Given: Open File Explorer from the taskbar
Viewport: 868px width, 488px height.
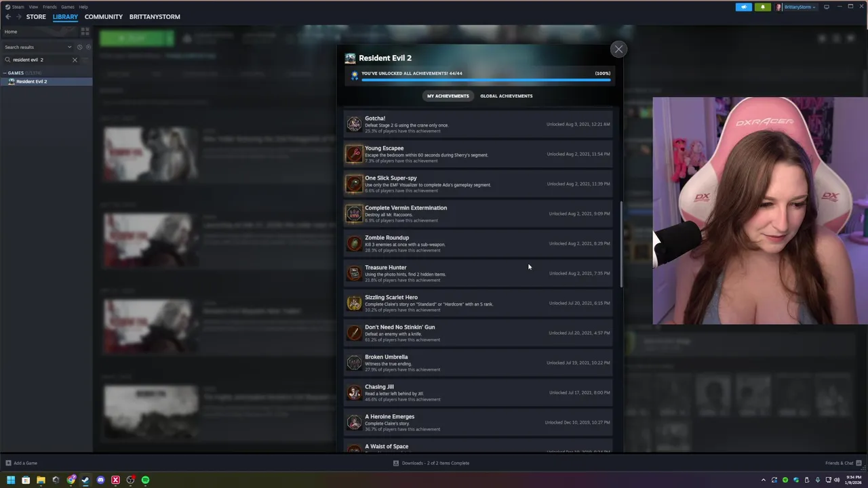Looking at the screenshot, I should point(41,480).
